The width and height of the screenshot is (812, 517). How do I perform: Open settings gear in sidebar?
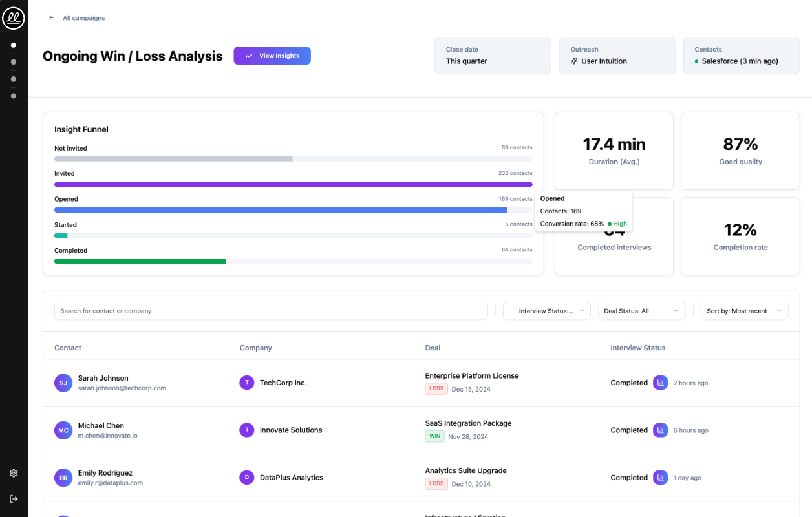point(14,473)
